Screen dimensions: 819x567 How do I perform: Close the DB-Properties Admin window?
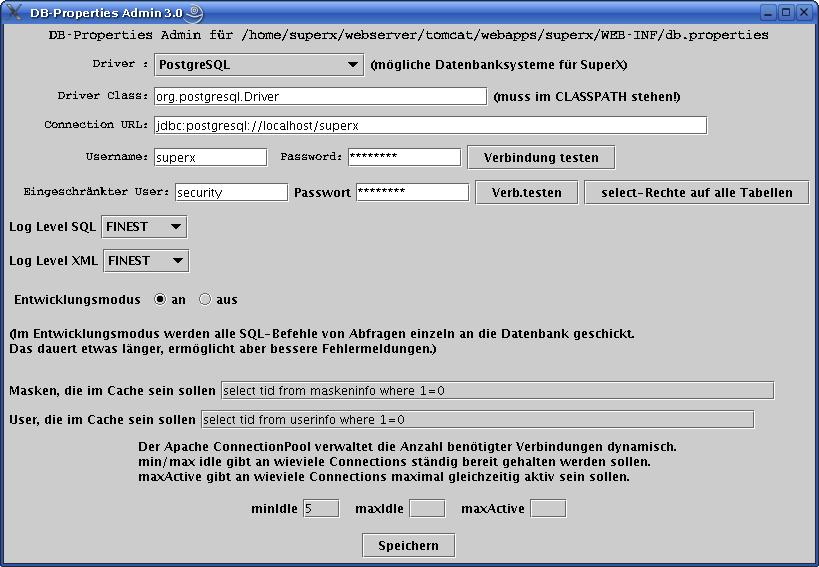point(804,13)
